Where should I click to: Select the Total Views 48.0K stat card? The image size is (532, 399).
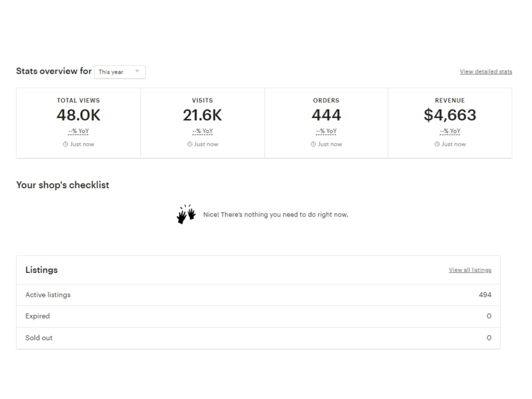pyautogui.click(x=78, y=123)
